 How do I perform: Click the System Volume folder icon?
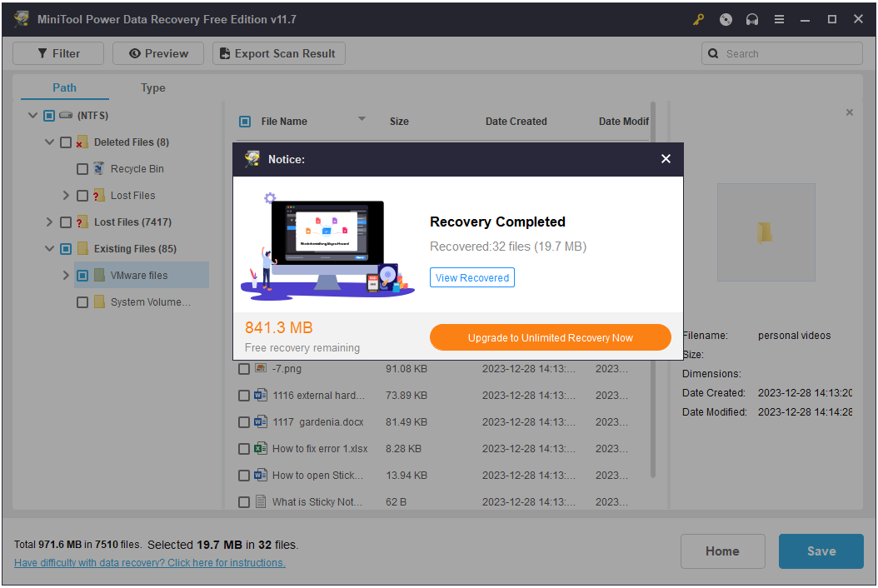[x=99, y=301]
